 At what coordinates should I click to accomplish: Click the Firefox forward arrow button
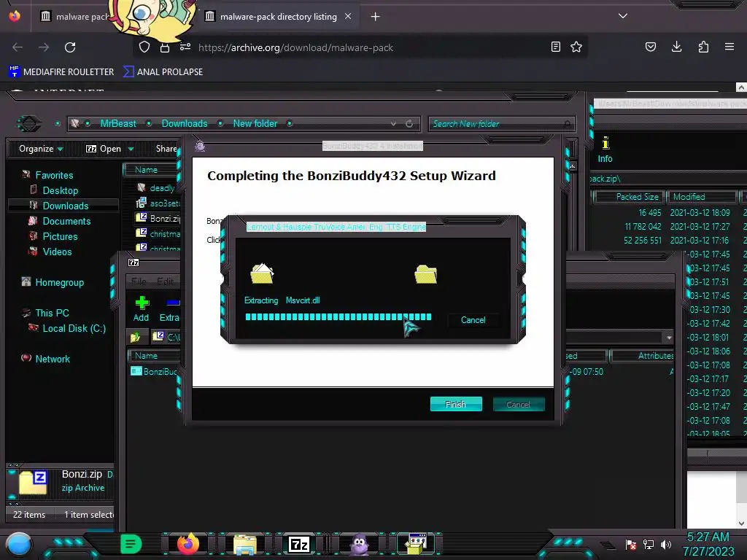click(x=44, y=47)
